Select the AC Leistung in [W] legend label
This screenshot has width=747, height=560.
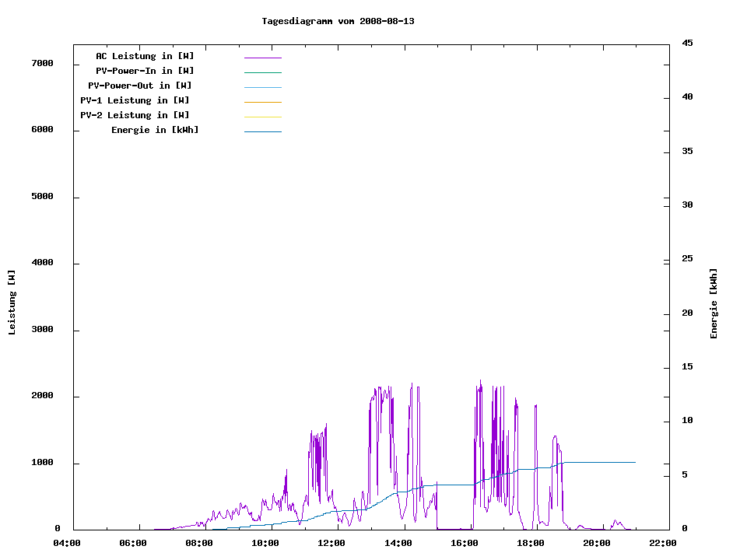(x=145, y=56)
